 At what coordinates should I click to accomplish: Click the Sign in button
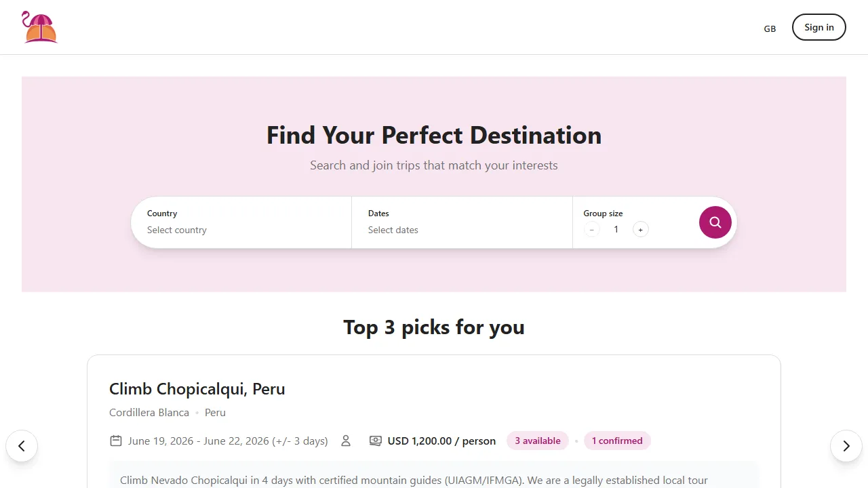[818, 27]
